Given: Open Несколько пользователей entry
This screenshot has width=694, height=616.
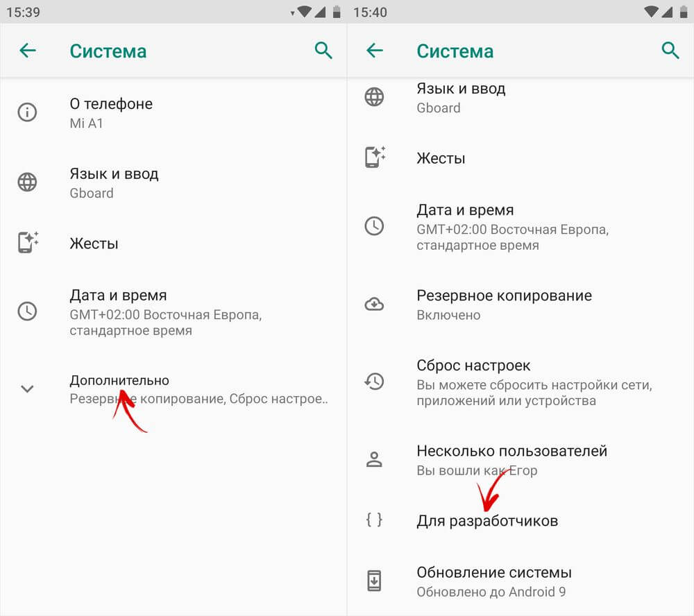Looking at the screenshot, I should pos(520,460).
